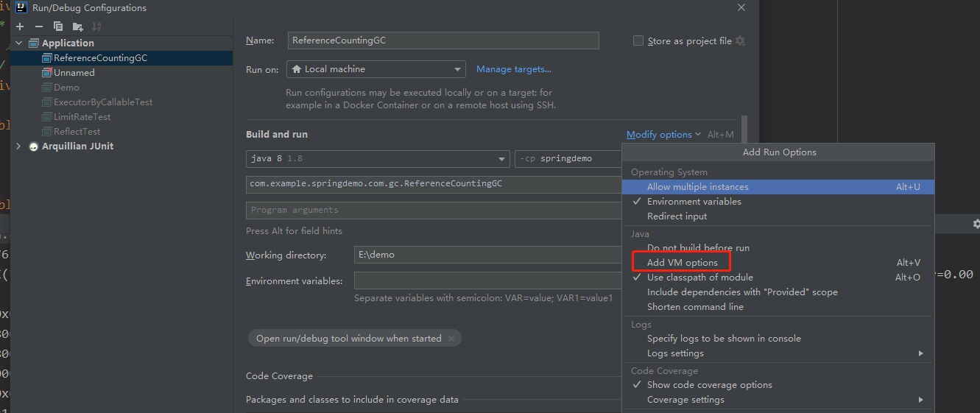Select Do not build before run
The width and height of the screenshot is (980, 413).
click(778, 248)
